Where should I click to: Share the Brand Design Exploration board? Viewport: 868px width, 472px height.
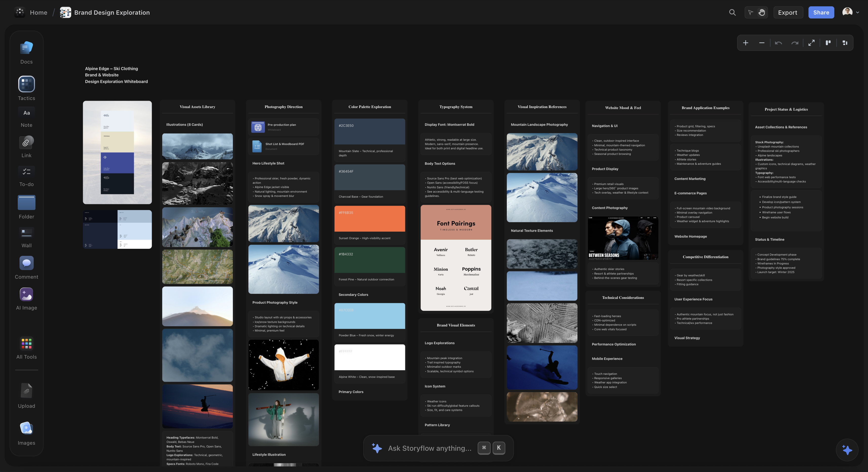pos(821,12)
